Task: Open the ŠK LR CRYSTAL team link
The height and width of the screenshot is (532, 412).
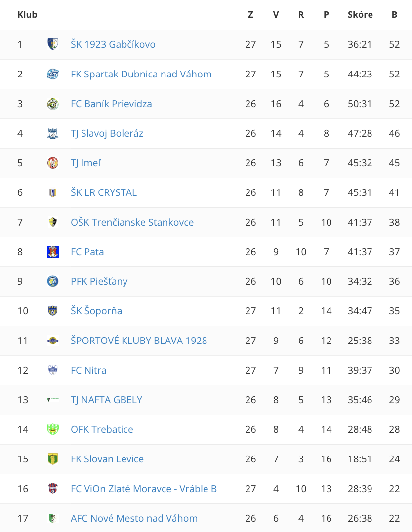Action: pyautogui.click(x=104, y=192)
